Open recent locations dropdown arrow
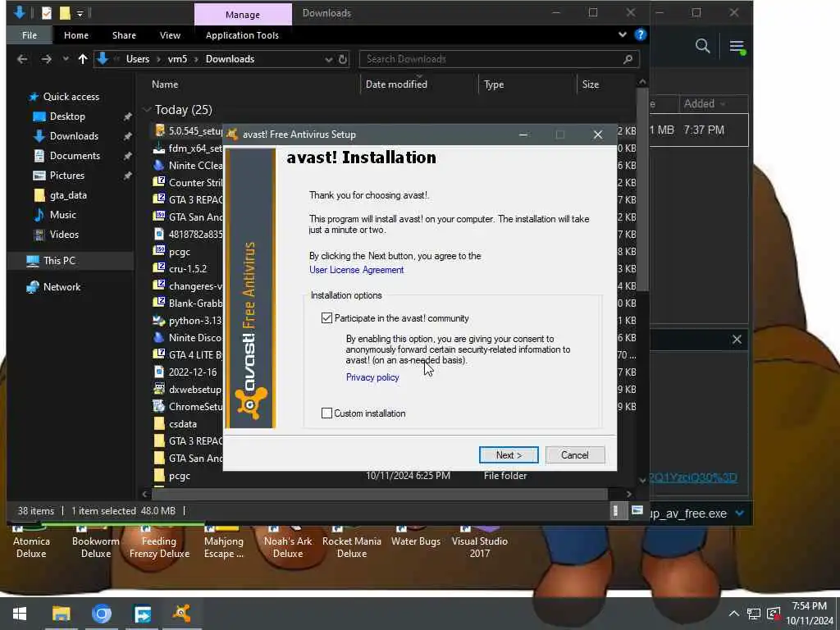Screen dimensions: 840x630 [66, 59]
